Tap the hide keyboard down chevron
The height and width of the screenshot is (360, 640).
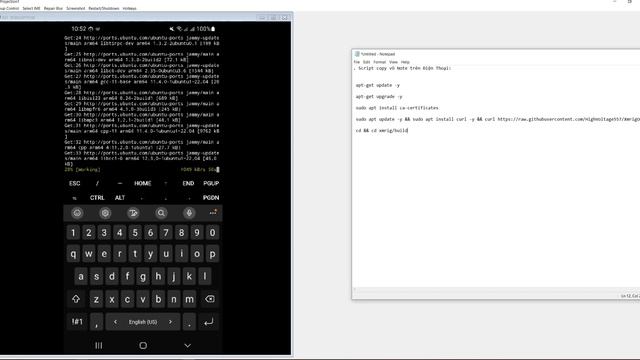click(x=187, y=345)
